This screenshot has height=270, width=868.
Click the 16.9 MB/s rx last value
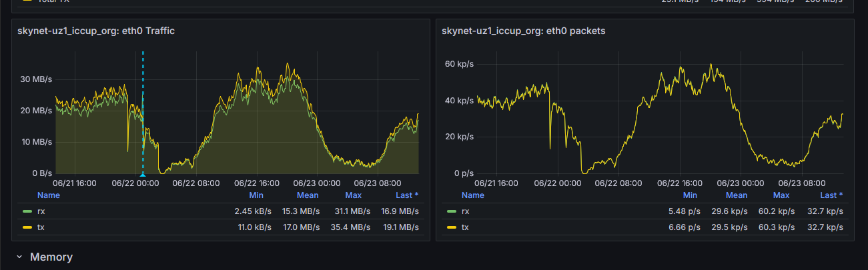pos(399,211)
